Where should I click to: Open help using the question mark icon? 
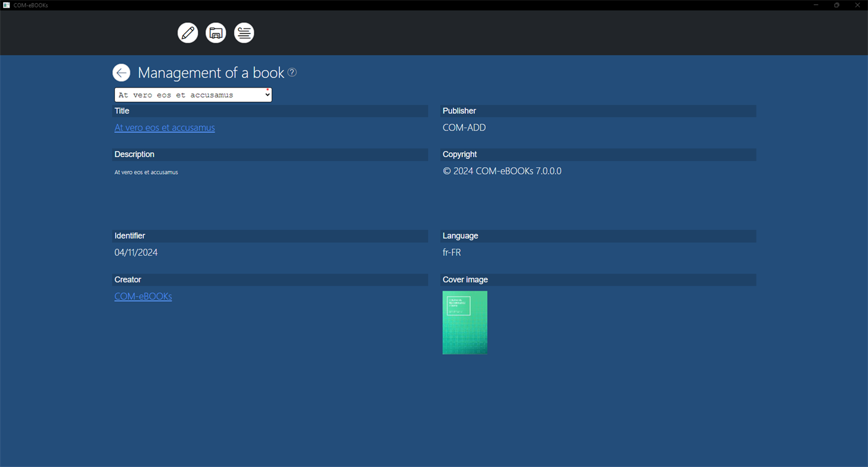click(292, 72)
